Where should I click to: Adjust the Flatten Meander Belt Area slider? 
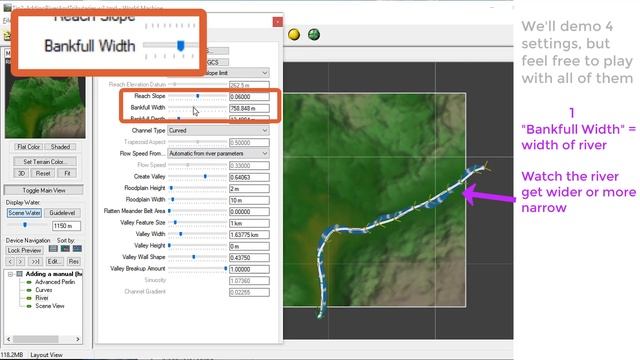coord(198,211)
